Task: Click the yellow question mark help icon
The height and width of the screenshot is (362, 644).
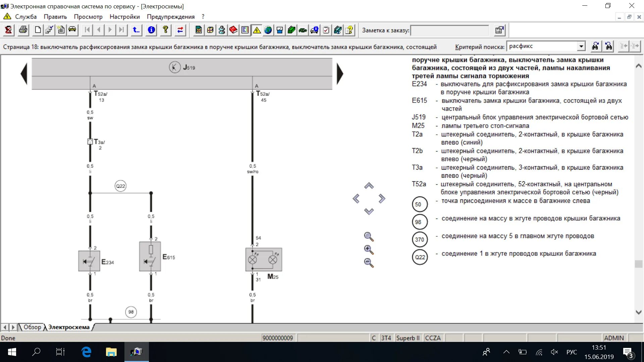Action: pos(165,30)
